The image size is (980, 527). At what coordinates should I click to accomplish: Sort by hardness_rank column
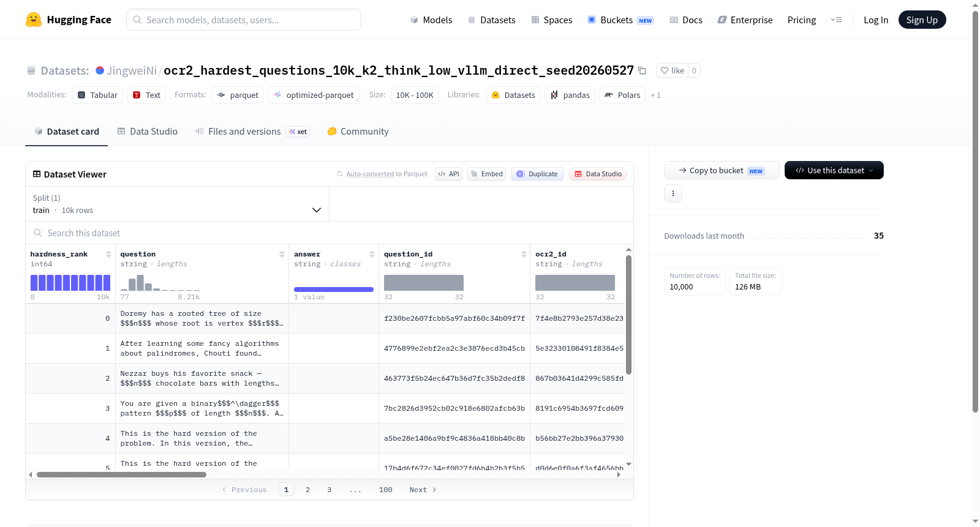tap(108, 254)
